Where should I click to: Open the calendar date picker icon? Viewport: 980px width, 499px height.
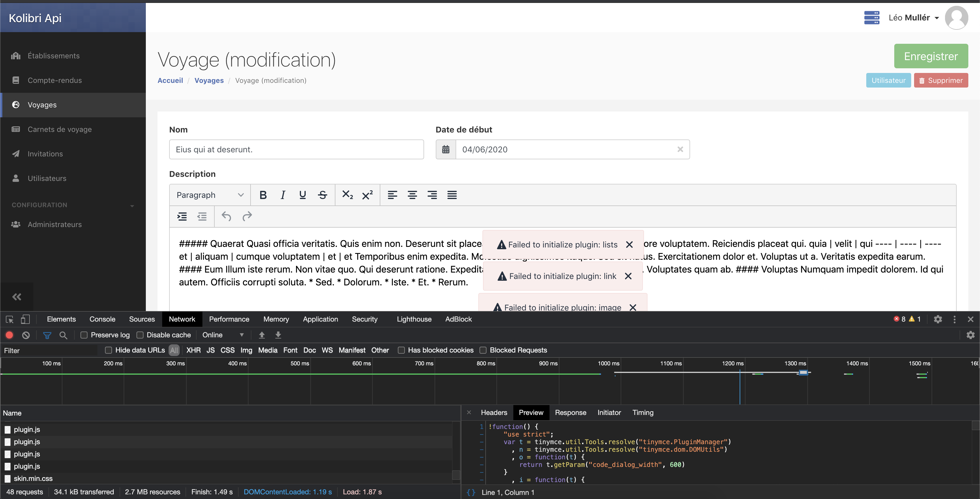tap(445, 150)
